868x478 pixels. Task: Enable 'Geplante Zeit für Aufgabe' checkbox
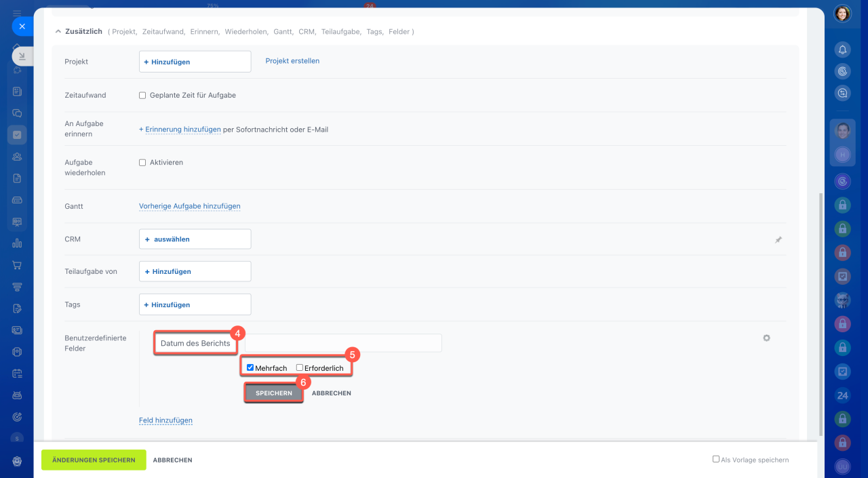pyautogui.click(x=142, y=96)
